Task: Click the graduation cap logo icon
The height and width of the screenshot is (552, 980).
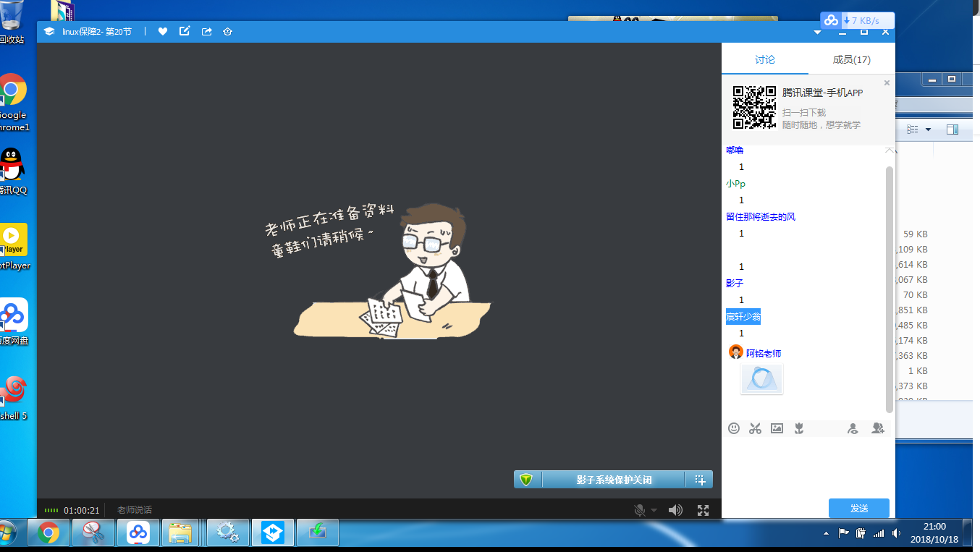Action: [x=49, y=31]
